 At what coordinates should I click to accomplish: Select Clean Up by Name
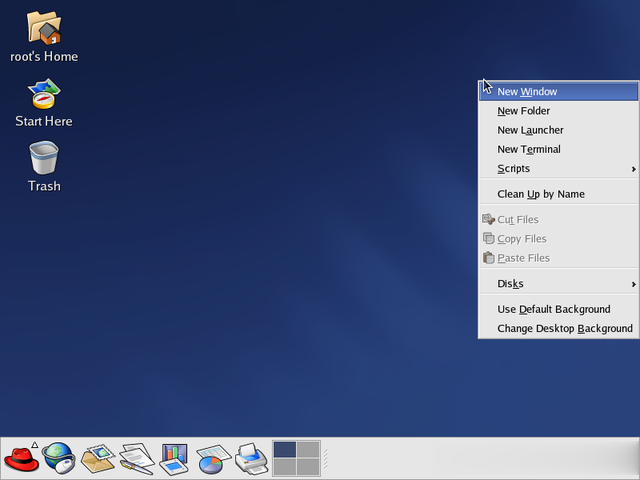click(x=558, y=194)
